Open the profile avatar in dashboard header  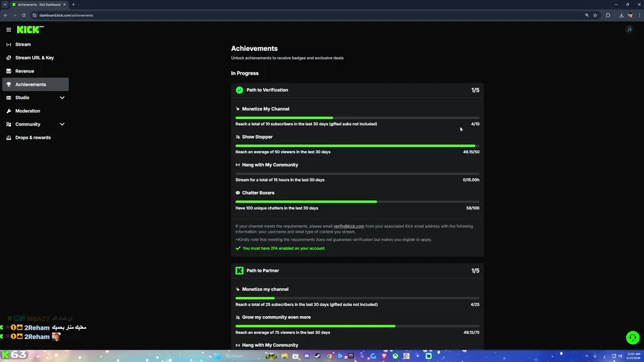coord(629,30)
